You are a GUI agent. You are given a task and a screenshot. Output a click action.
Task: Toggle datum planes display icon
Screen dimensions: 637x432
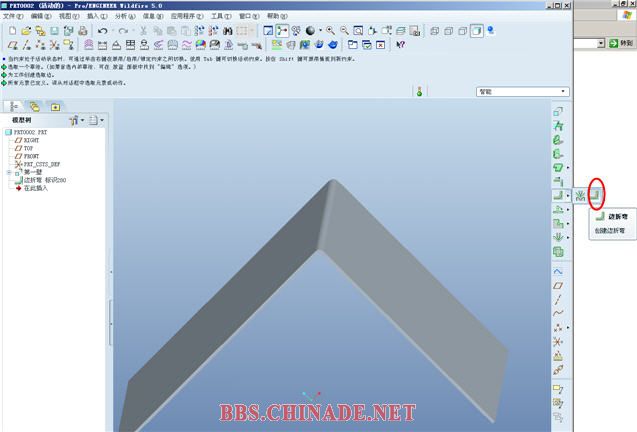pos(13,45)
